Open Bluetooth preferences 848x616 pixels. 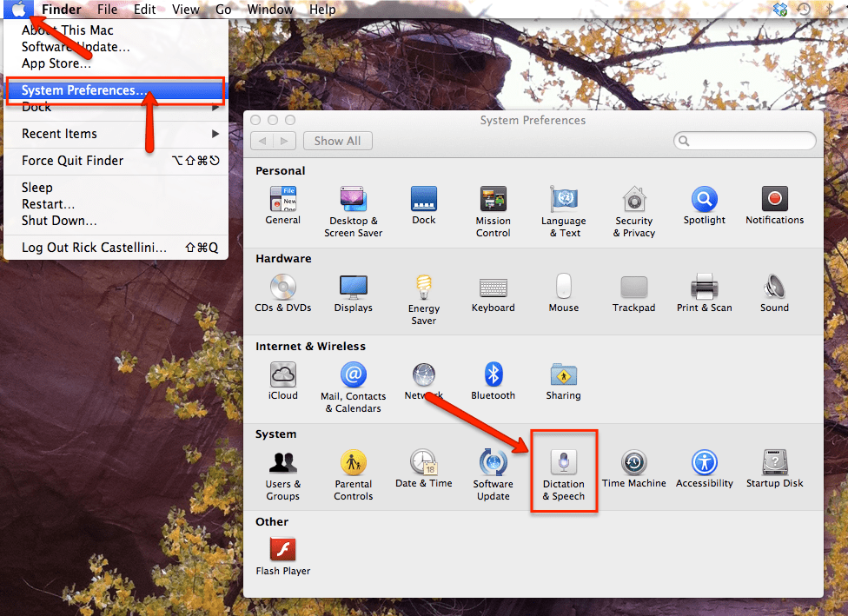coord(494,381)
